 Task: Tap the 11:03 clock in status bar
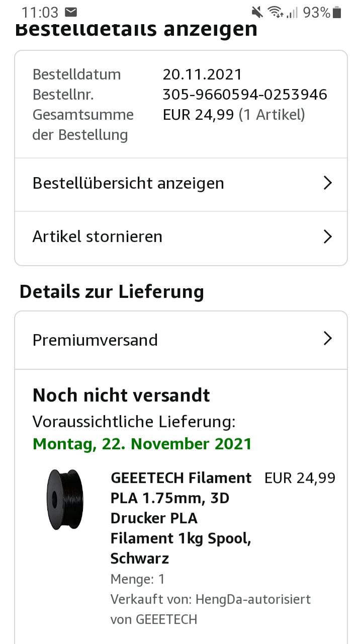40,12
